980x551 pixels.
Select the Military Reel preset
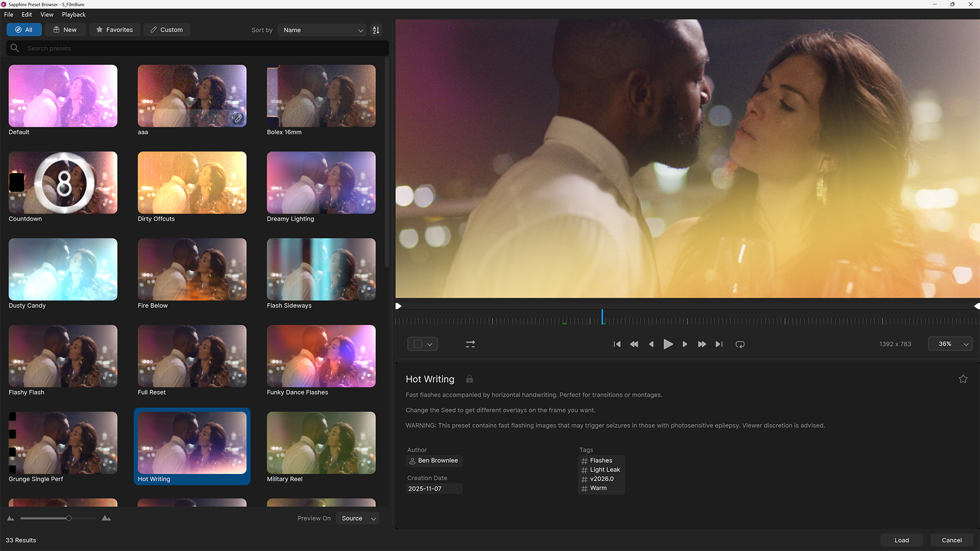(321, 443)
